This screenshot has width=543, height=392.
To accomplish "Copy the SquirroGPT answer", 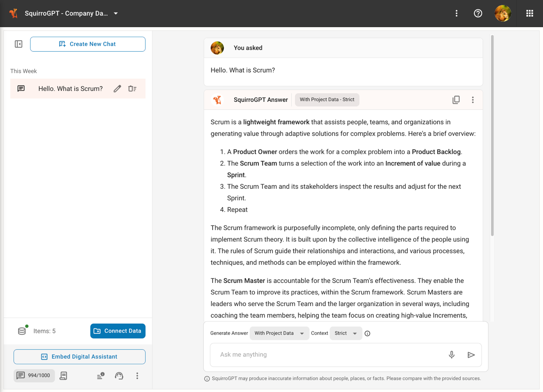I will [x=456, y=100].
